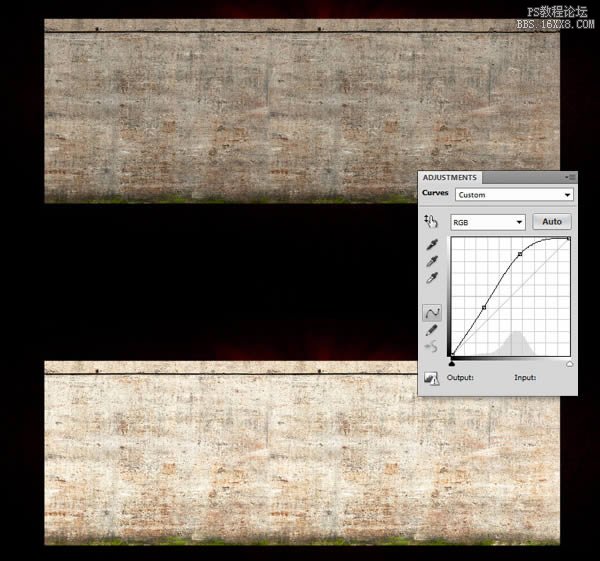Image resolution: width=600 pixels, height=561 pixels.
Task: Open the Curves preset dropdown showing Custom
Action: coord(514,195)
